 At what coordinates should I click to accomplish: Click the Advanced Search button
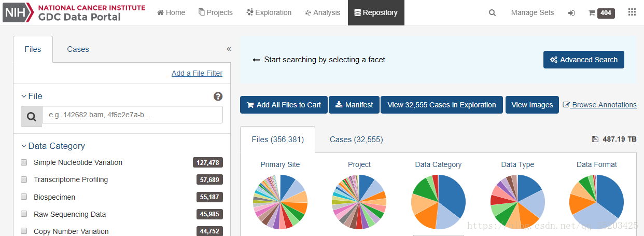pos(584,60)
